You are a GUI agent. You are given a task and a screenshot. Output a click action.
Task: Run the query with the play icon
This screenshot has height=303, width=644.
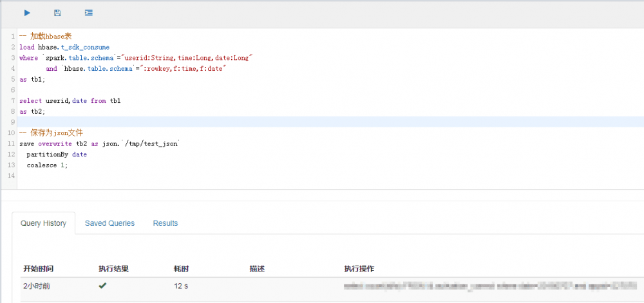tap(27, 12)
